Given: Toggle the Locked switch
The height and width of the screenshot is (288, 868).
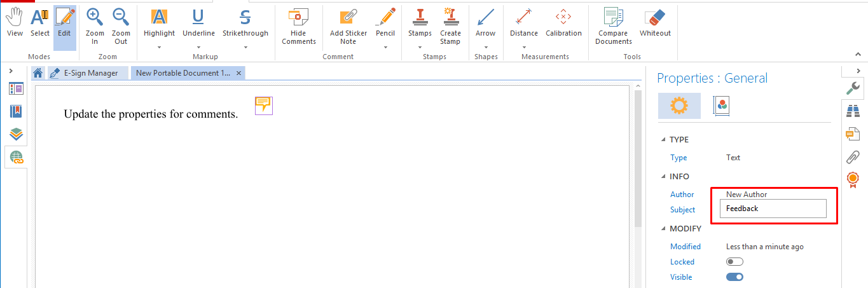Looking at the screenshot, I should pyautogui.click(x=734, y=262).
